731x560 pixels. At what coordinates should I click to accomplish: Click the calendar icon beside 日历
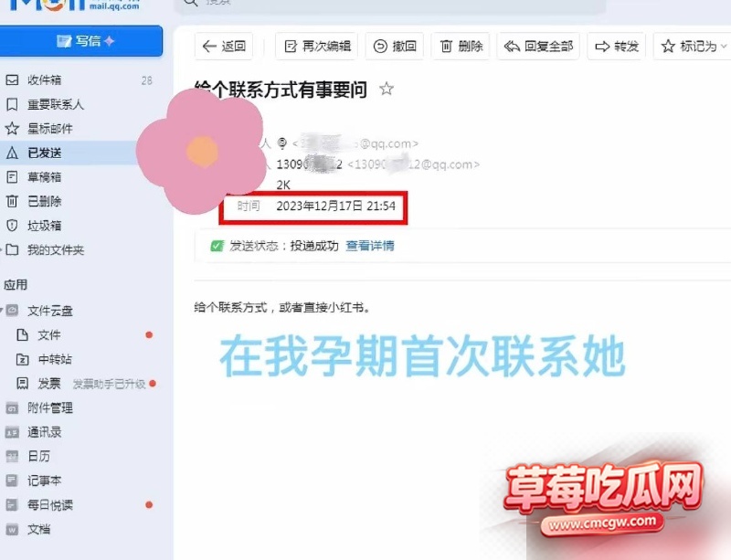pyautogui.click(x=12, y=457)
